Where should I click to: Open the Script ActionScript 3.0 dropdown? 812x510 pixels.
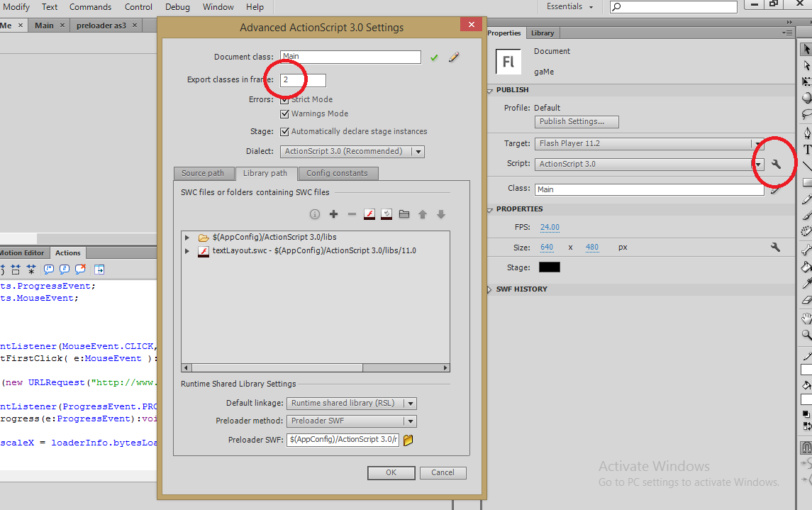click(649, 164)
